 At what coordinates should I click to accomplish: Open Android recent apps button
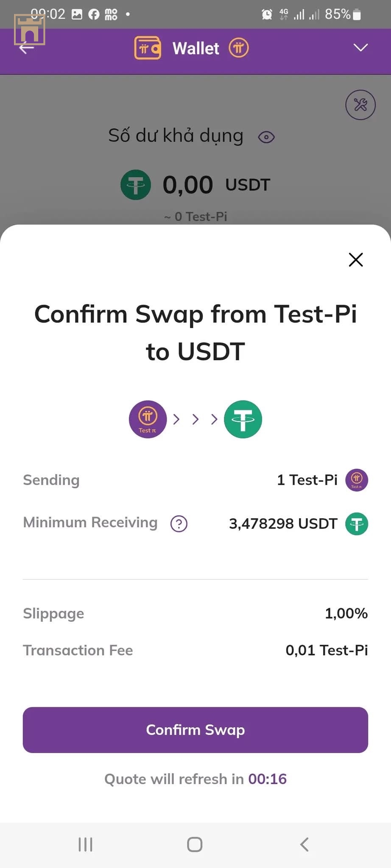click(85, 844)
